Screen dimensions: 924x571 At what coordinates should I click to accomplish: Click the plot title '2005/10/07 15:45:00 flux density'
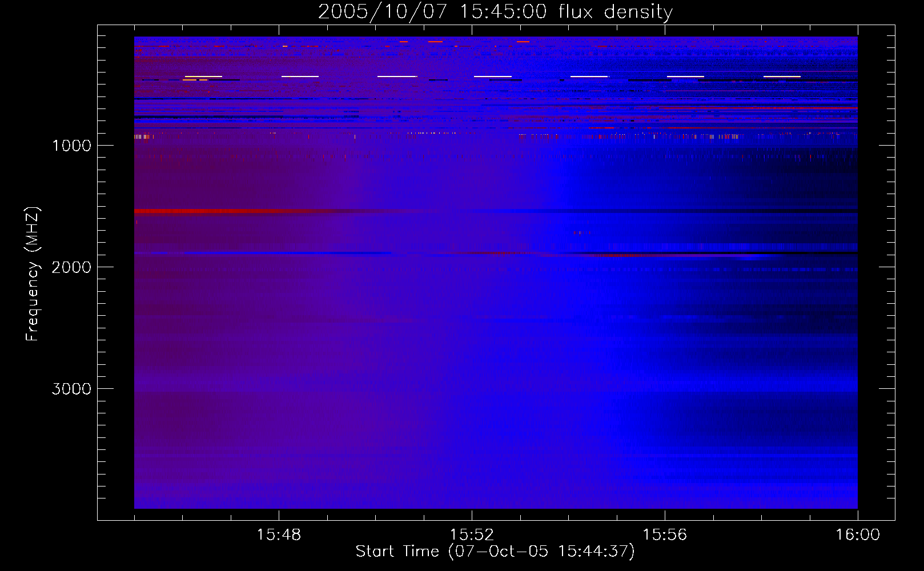[x=495, y=11]
